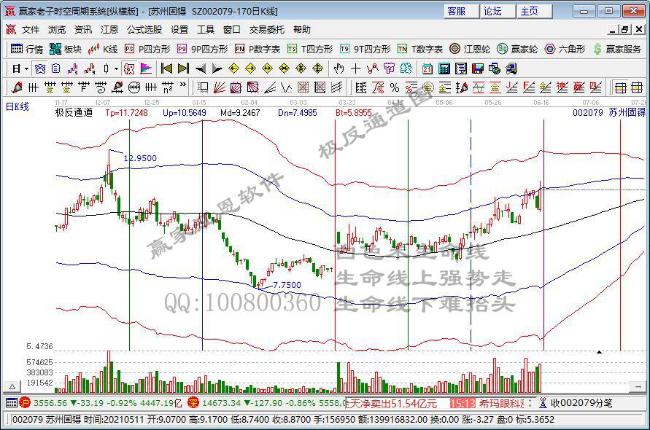
Task: Click the zigzag wave line tool
Action: coord(286,87)
